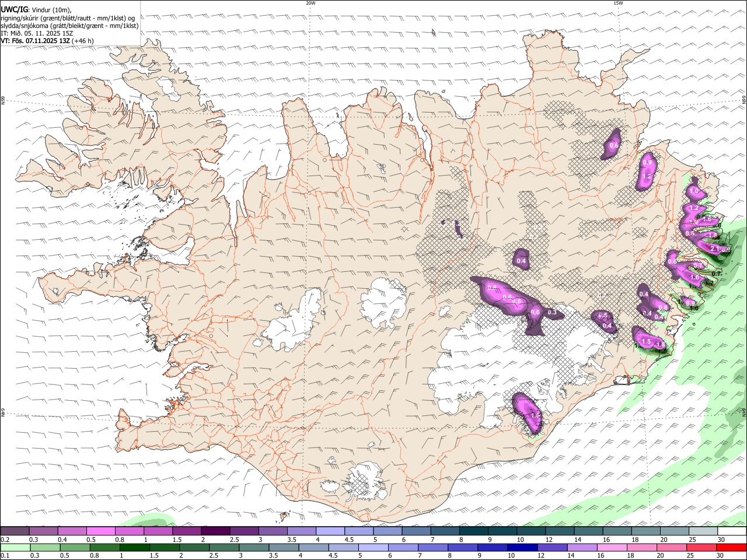This screenshot has height=560, width=747.
Task: Select the "rigning/skúrir (grænt/blátt/rautt" header line
Action: coord(67,17)
